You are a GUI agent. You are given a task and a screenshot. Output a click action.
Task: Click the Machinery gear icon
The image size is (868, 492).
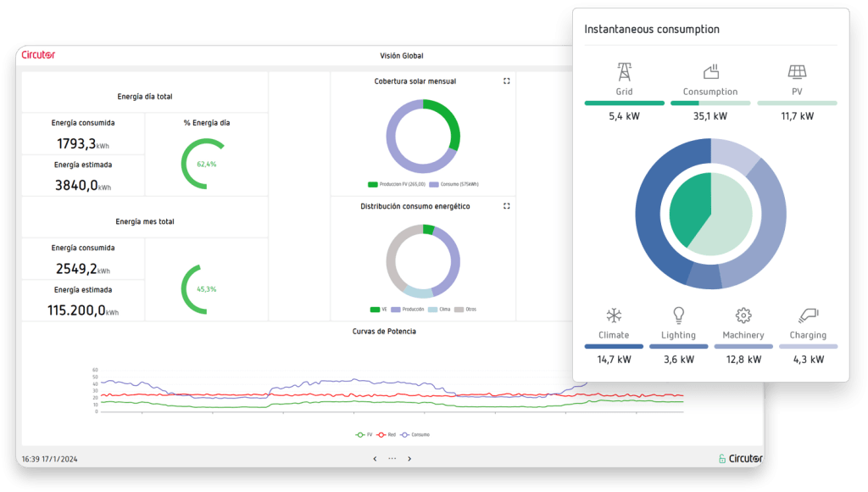(x=743, y=314)
